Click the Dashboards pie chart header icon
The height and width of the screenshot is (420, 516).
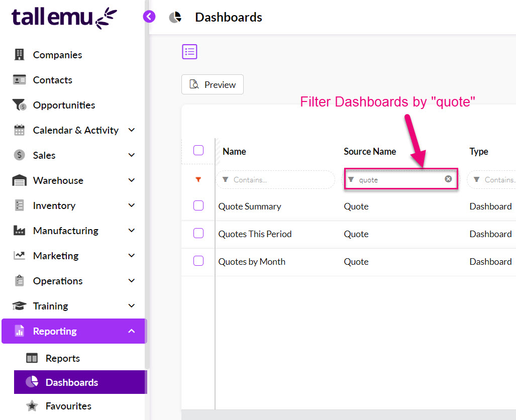(x=175, y=17)
